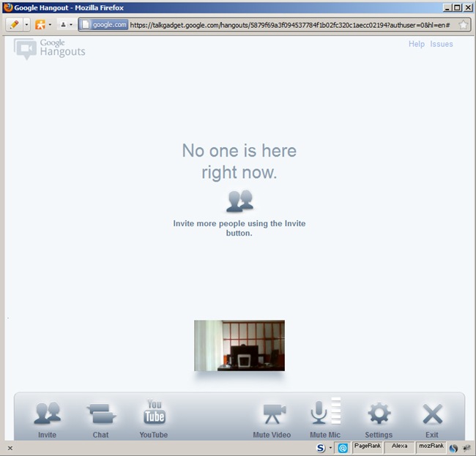The image size is (476, 456).
Task: Click the google.com site identity button
Action: [104, 25]
